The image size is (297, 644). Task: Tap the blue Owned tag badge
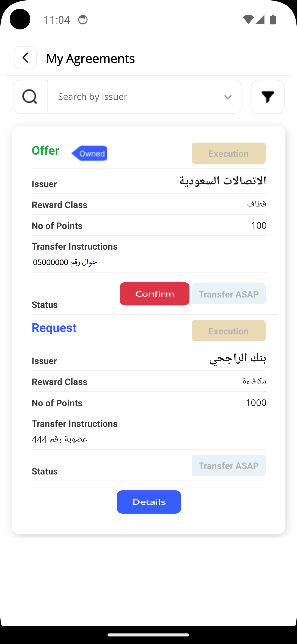[x=90, y=153]
